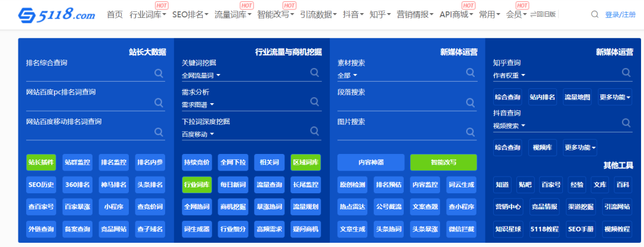
Task: Click search icon for 网站百度移动排名词查询
Action: tap(159, 132)
